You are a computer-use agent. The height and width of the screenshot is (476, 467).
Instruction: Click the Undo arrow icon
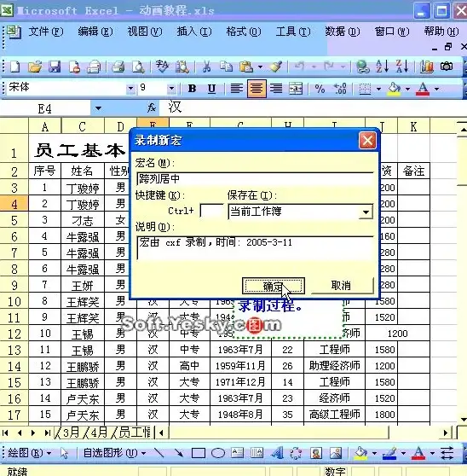(299, 67)
